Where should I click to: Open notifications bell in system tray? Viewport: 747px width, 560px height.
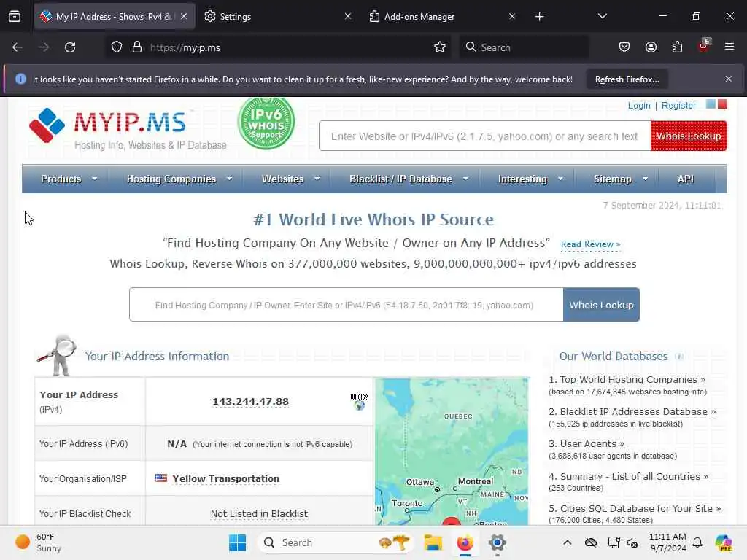697,542
